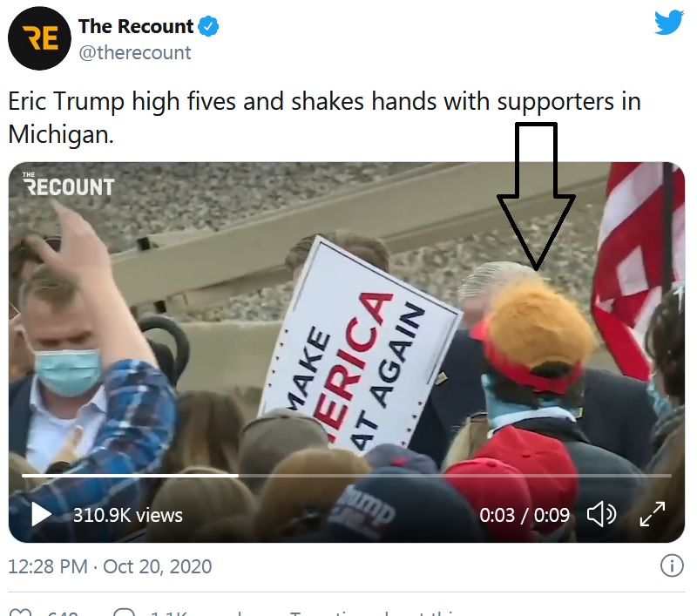This screenshot has height=616, width=697.
Task: Click the 0:03 / 0:09 time display
Action: tap(524, 515)
